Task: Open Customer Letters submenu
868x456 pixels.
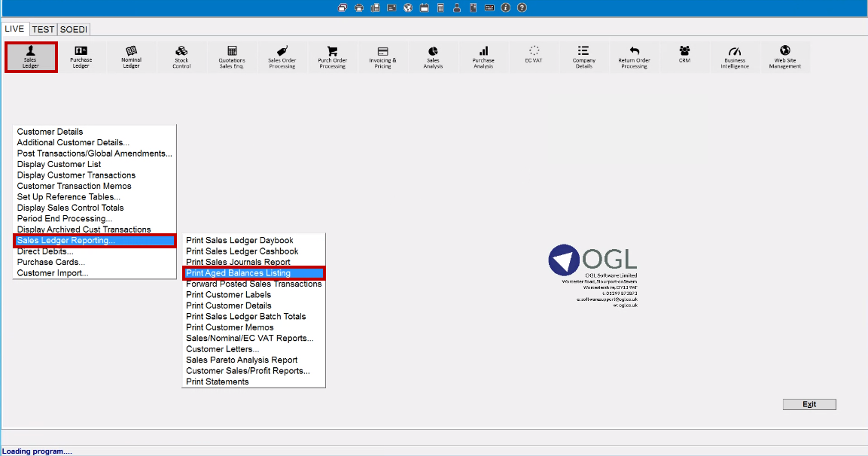Action: [254, 349]
